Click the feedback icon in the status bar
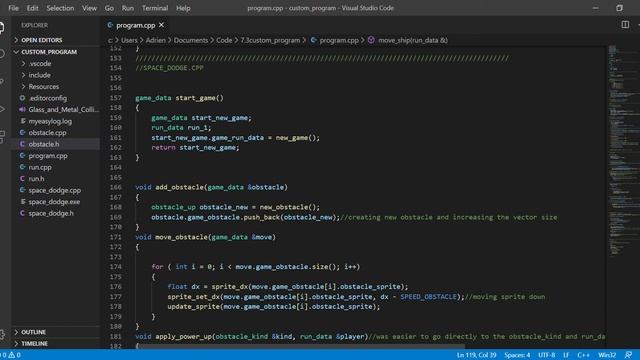Viewport: 640px width, 360px height. click(x=628, y=355)
